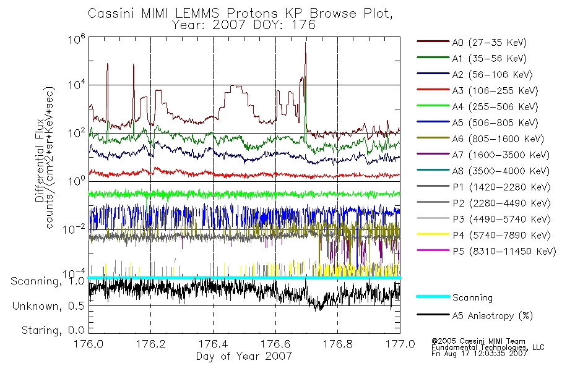Click the A8 (3500-4000 KeV) legend label

tap(501, 171)
